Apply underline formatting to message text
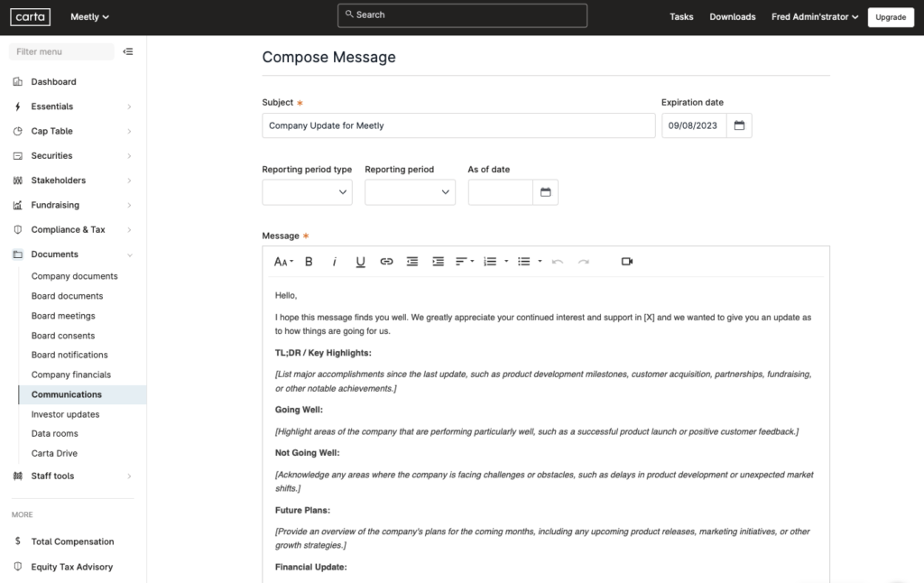The width and height of the screenshot is (924, 583). (x=360, y=262)
